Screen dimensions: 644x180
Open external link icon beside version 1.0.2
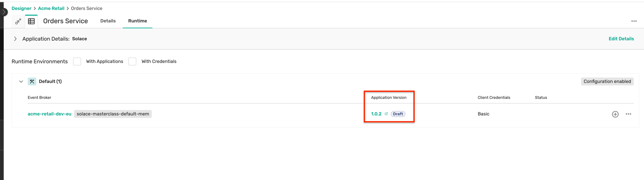(386, 114)
